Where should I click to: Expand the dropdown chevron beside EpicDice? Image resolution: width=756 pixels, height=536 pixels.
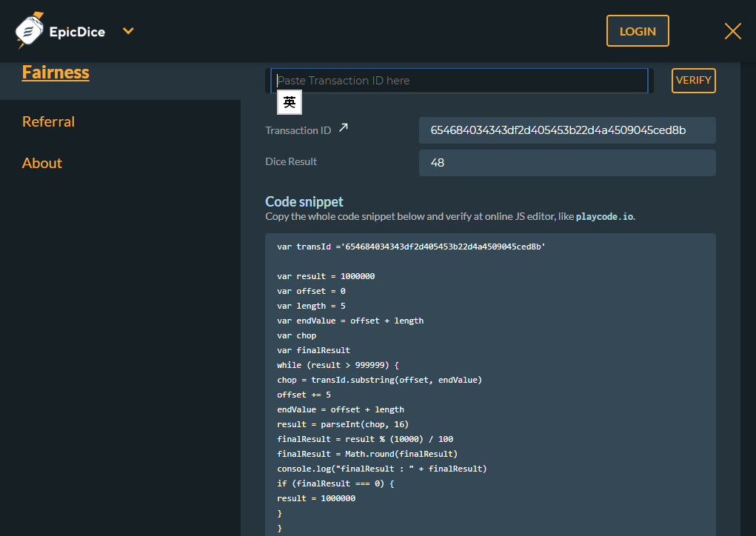128,31
